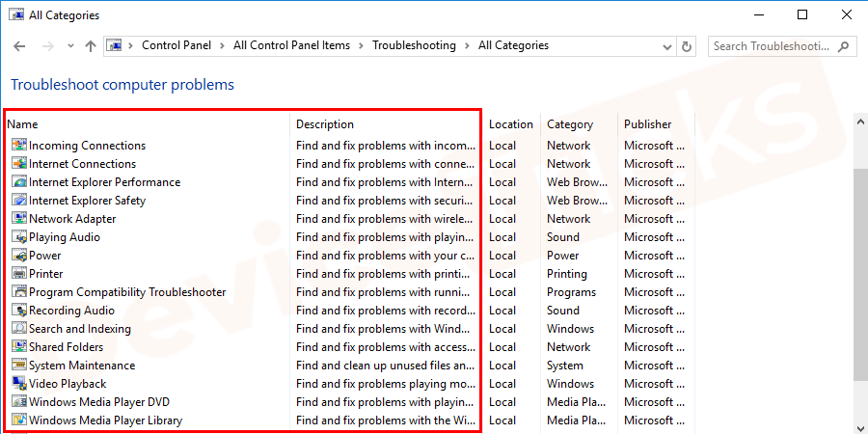Open the recent locations dropdown arrow

[70, 46]
